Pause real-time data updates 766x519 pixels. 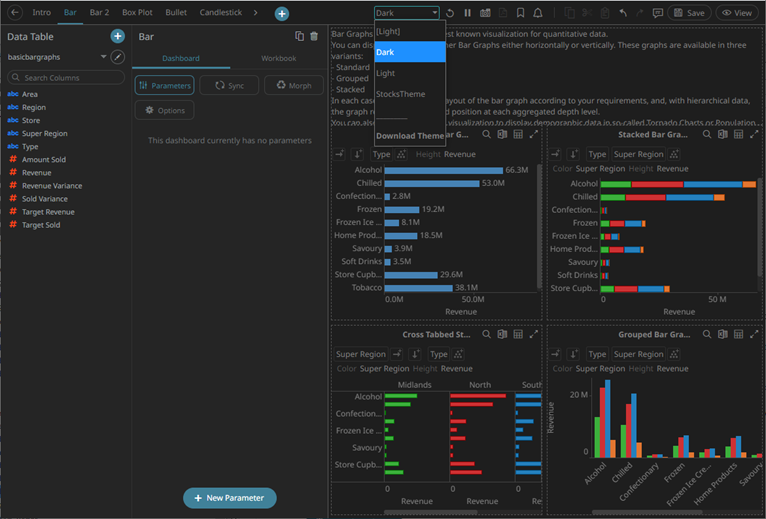(467, 13)
